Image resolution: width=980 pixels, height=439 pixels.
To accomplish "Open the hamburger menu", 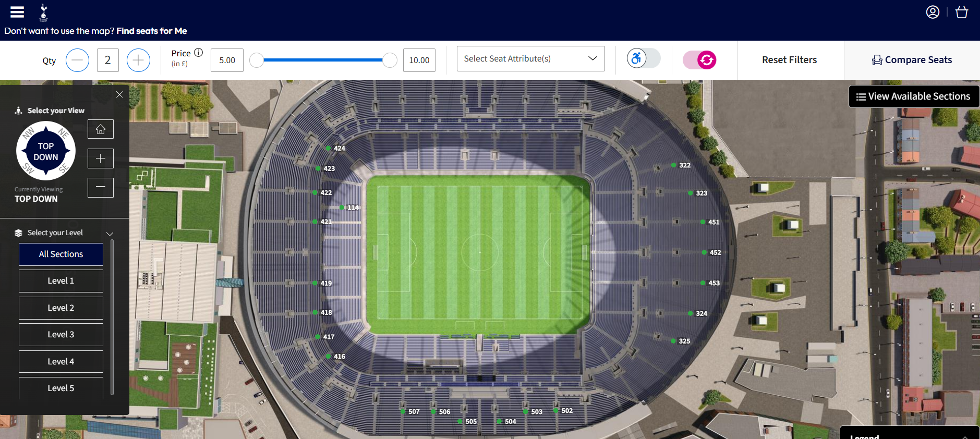I will (x=17, y=12).
